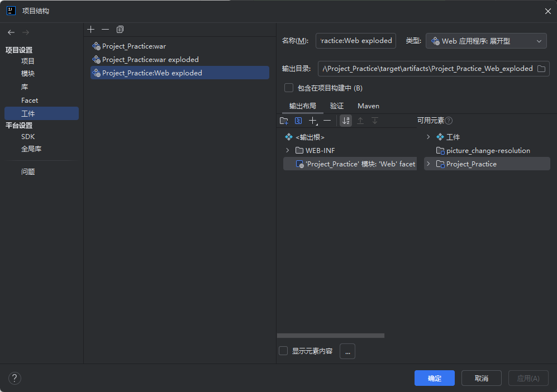Select the Project_Practice:Web exploded artifact
The height and width of the screenshot is (392, 557).
(x=180, y=73)
